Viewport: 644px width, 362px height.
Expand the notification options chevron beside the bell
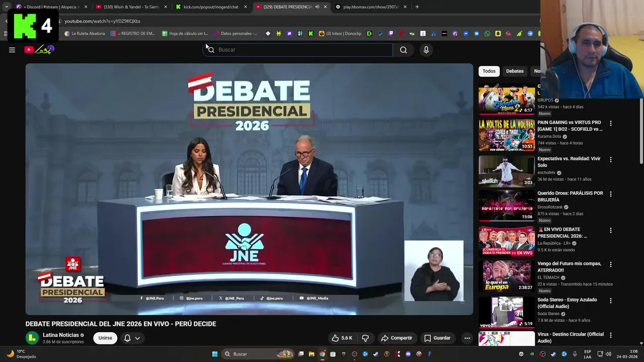click(137, 338)
